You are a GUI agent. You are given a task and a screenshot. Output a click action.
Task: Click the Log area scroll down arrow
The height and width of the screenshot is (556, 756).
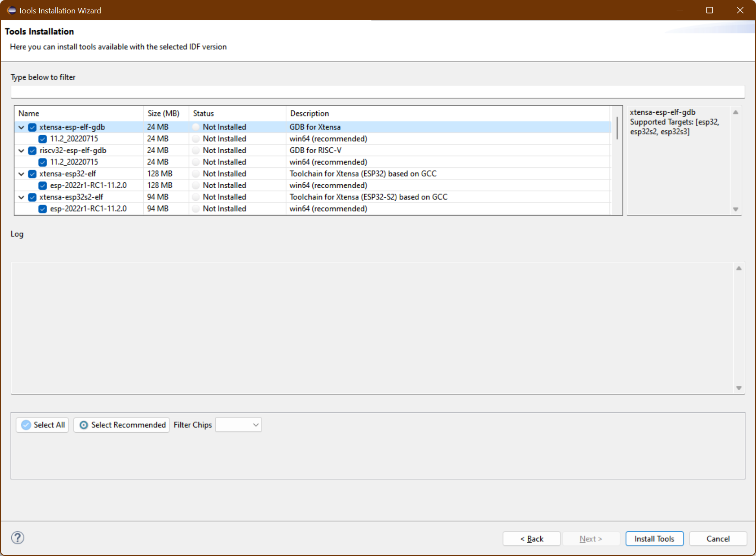(739, 388)
